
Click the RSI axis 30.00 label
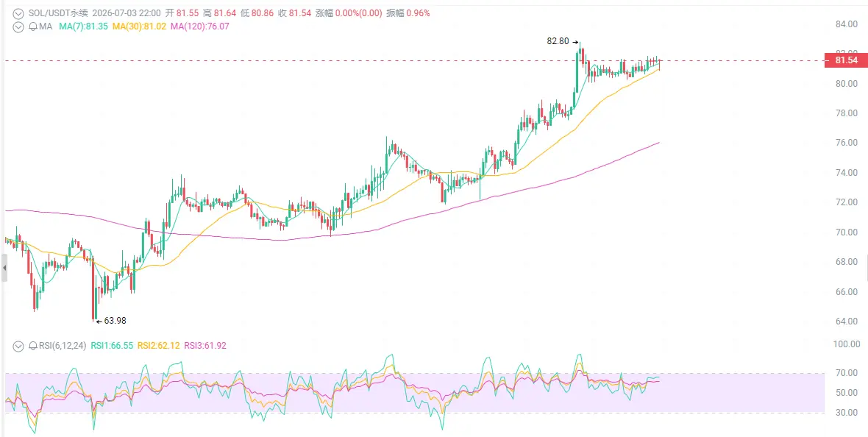(847, 413)
